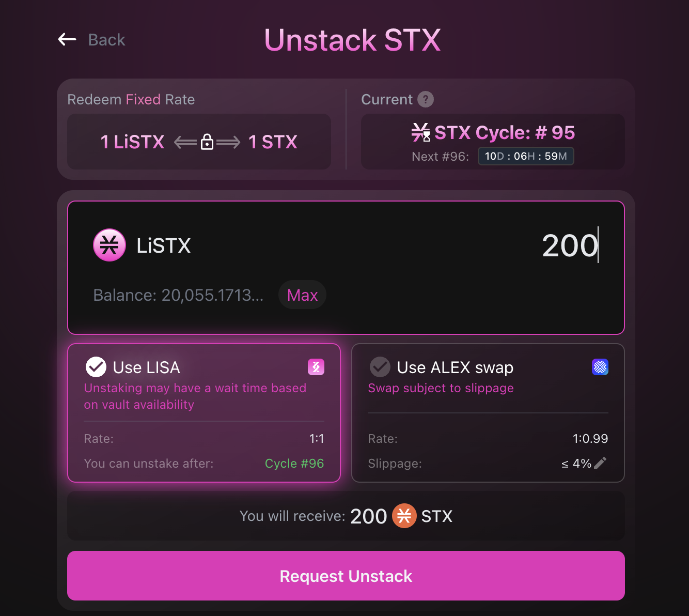This screenshot has height=616, width=689.
Task: Go Back to the previous page
Action: (x=106, y=40)
